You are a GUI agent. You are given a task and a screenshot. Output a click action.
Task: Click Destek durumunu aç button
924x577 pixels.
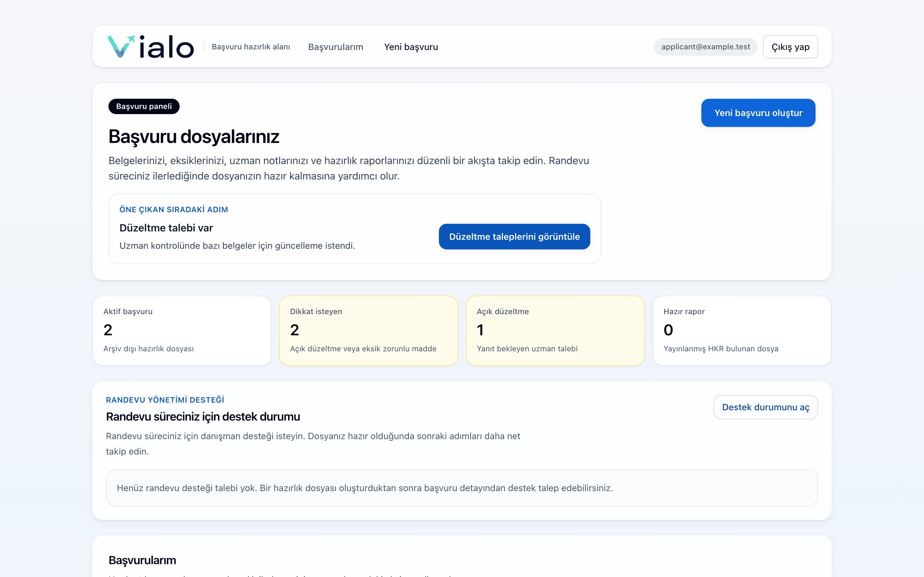pos(766,407)
